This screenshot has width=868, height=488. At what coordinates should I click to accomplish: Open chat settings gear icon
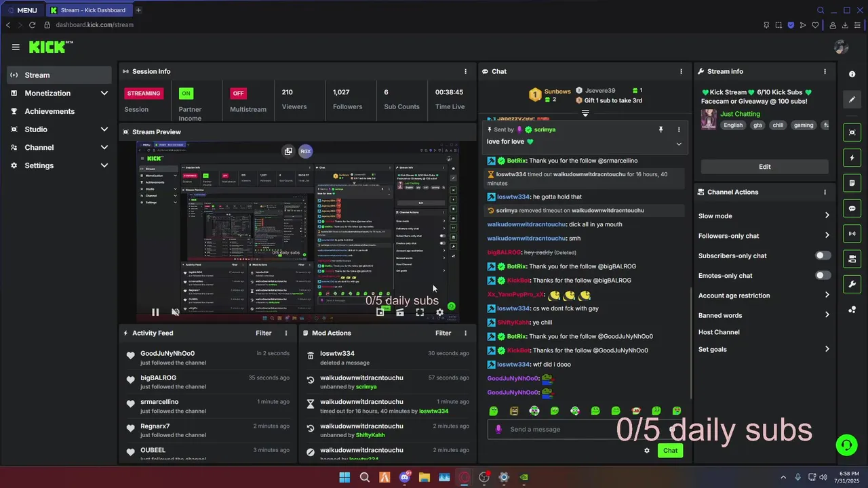click(x=646, y=451)
